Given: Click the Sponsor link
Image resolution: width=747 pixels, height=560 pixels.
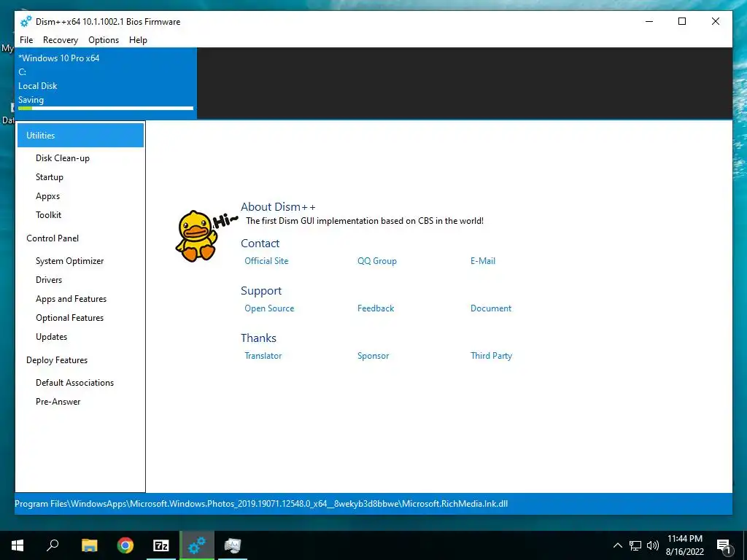Looking at the screenshot, I should point(373,356).
